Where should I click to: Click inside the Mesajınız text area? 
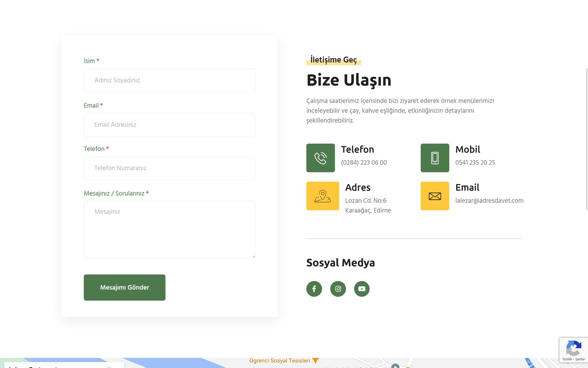point(169,229)
